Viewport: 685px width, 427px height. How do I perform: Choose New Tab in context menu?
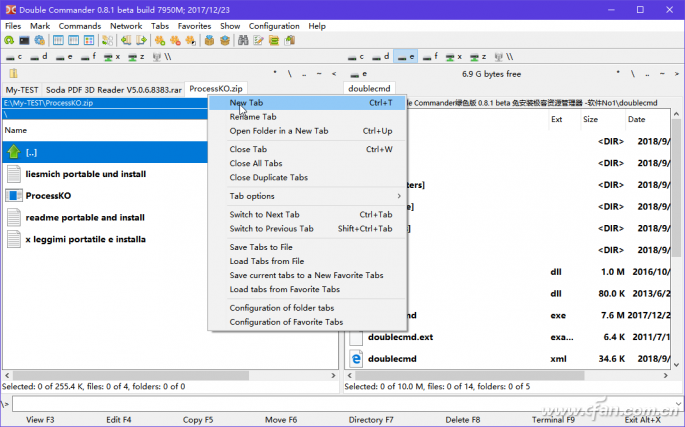click(308, 103)
